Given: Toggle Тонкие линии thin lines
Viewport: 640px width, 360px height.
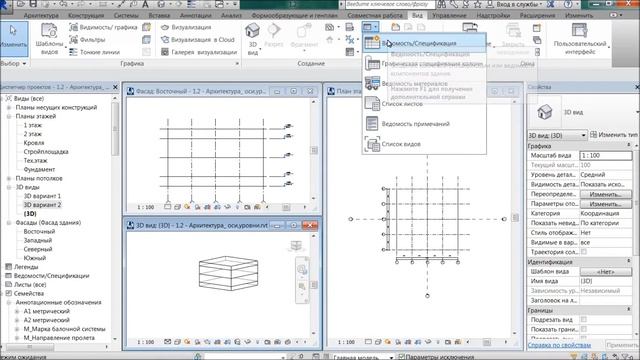Looking at the screenshot, I should 95,52.
